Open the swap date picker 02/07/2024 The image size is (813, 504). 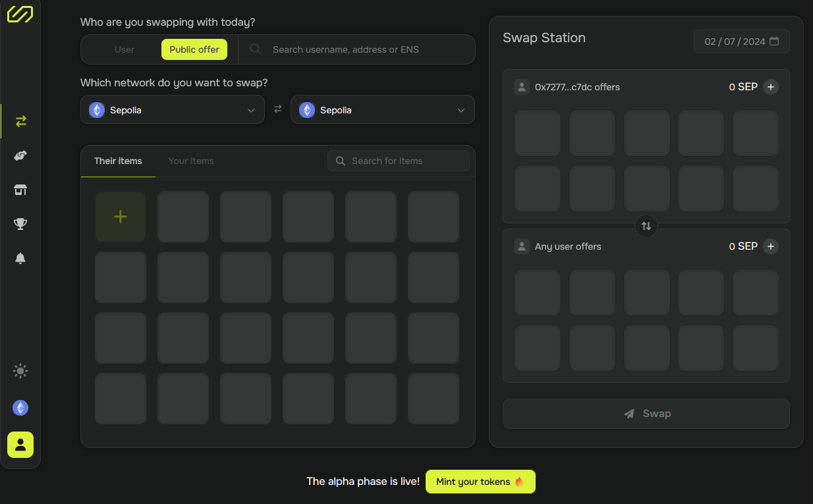(741, 42)
